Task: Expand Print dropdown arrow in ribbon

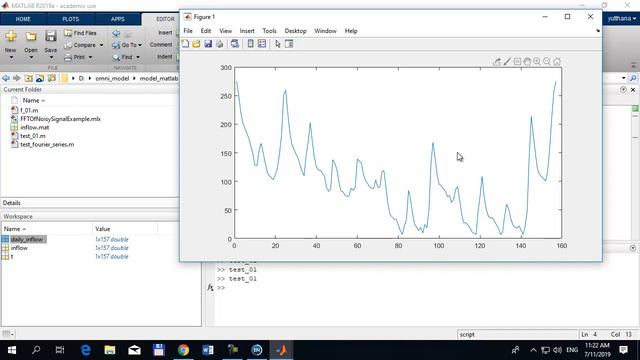Action: pyautogui.click(x=90, y=58)
